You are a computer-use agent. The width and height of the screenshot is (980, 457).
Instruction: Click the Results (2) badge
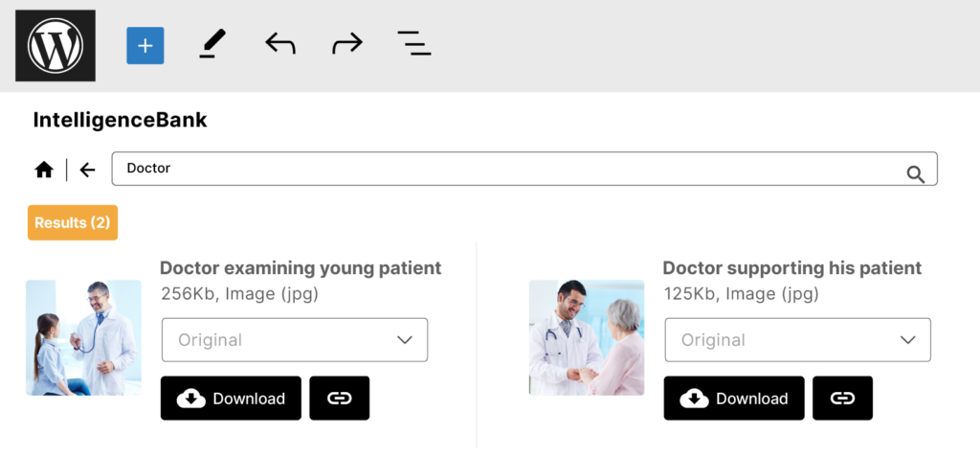pos(73,222)
